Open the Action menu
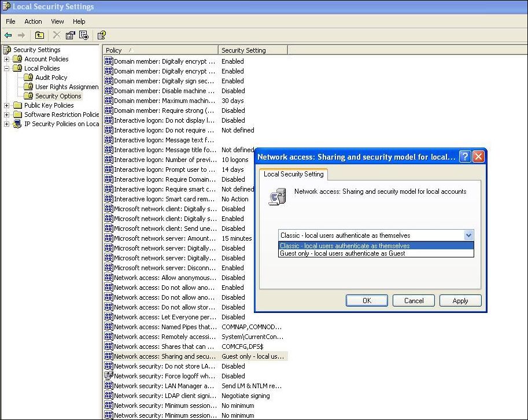This screenshot has width=528, height=420. (32, 21)
